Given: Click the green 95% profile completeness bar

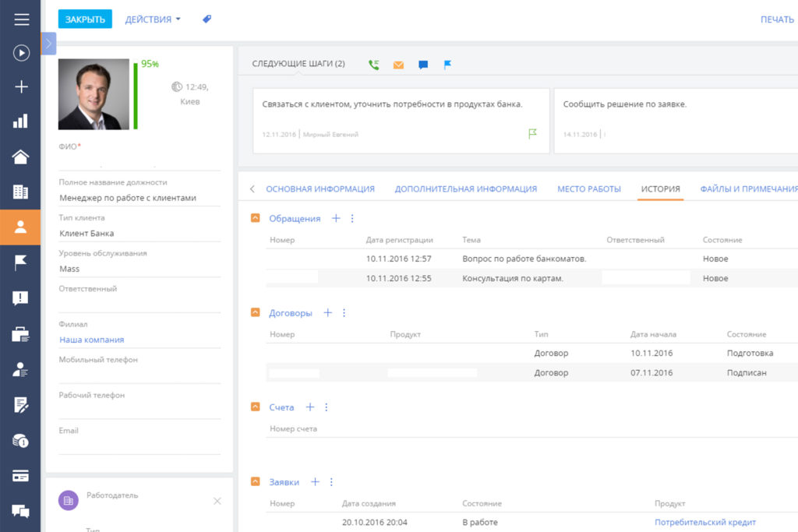Looking at the screenshot, I should [x=135, y=96].
